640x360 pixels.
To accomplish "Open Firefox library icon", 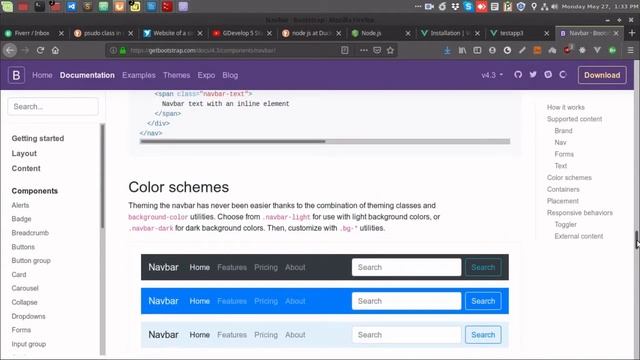I will tap(462, 50).
